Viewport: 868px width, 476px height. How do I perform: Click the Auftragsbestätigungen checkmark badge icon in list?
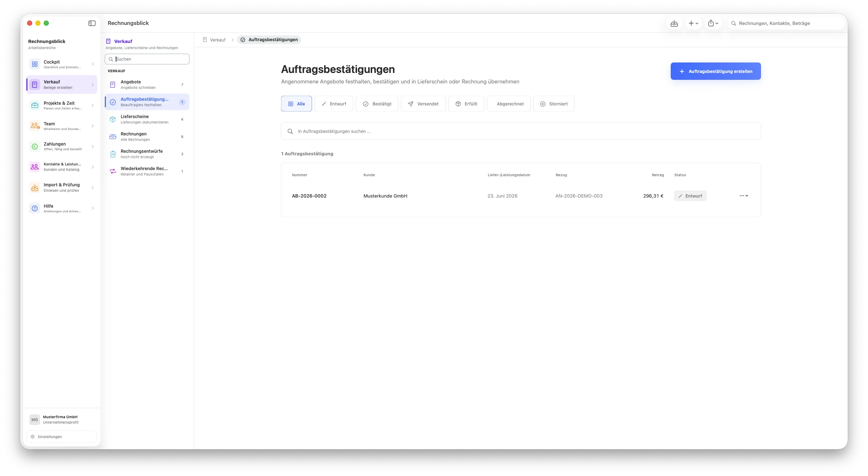click(x=113, y=102)
